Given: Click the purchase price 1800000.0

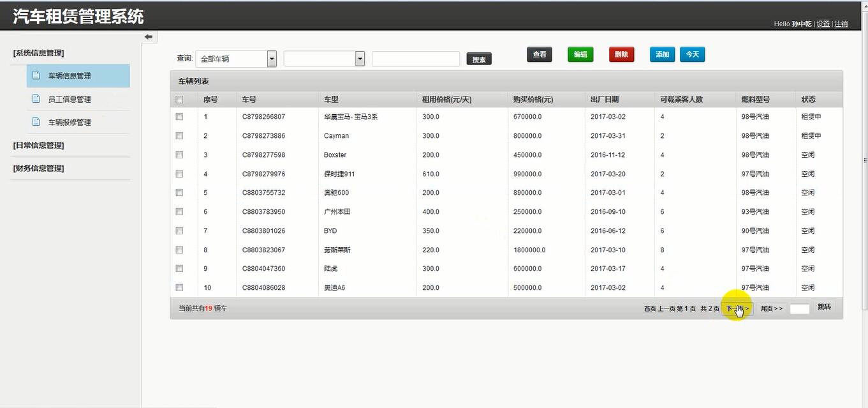Looking at the screenshot, I should click(529, 250).
